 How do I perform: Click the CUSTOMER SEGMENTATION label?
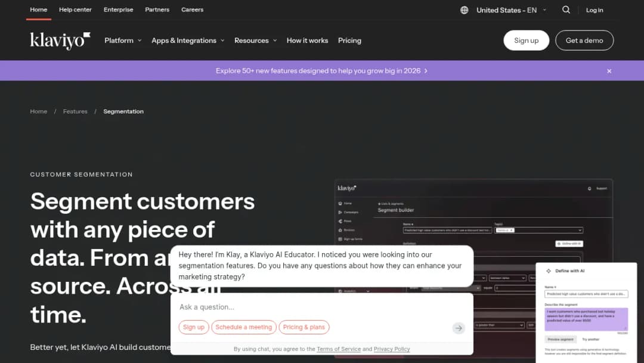(81, 174)
